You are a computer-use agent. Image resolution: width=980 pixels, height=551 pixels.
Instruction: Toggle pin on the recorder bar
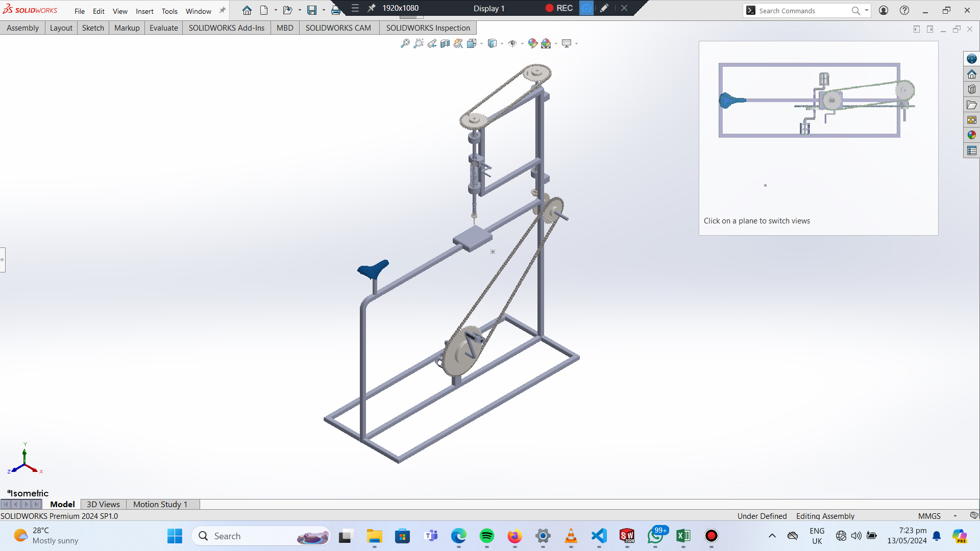tap(372, 8)
